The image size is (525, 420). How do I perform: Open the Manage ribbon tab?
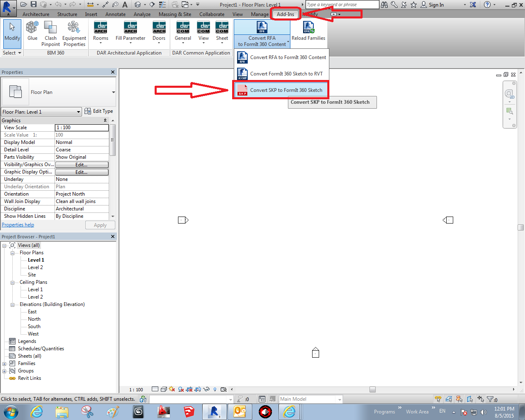(x=260, y=14)
